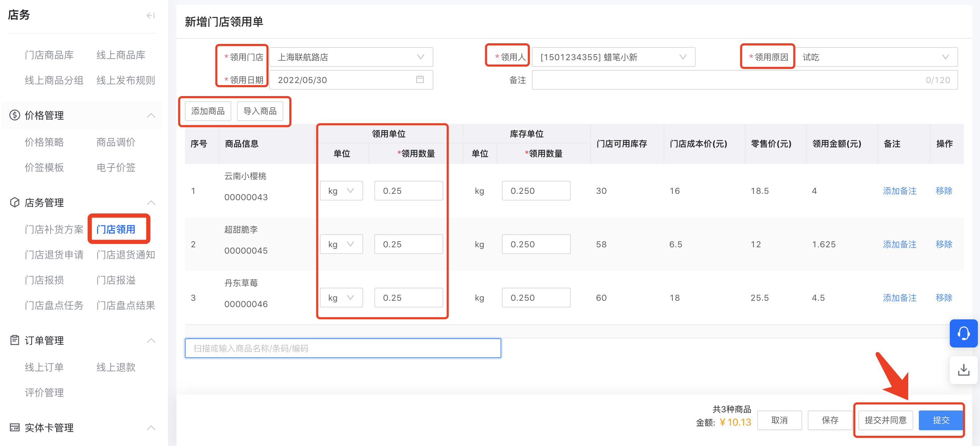Screen dimensions: 980x446
Task: Collapse the 店务 sidebar with arrow icon
Action: click(151, 15)
